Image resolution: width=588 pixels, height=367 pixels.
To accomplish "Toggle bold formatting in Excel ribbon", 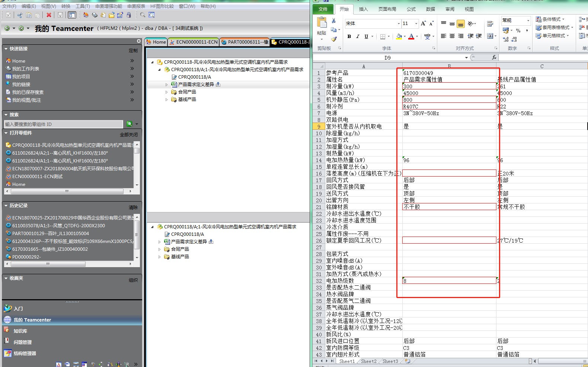I will click(x=349, y=36).
